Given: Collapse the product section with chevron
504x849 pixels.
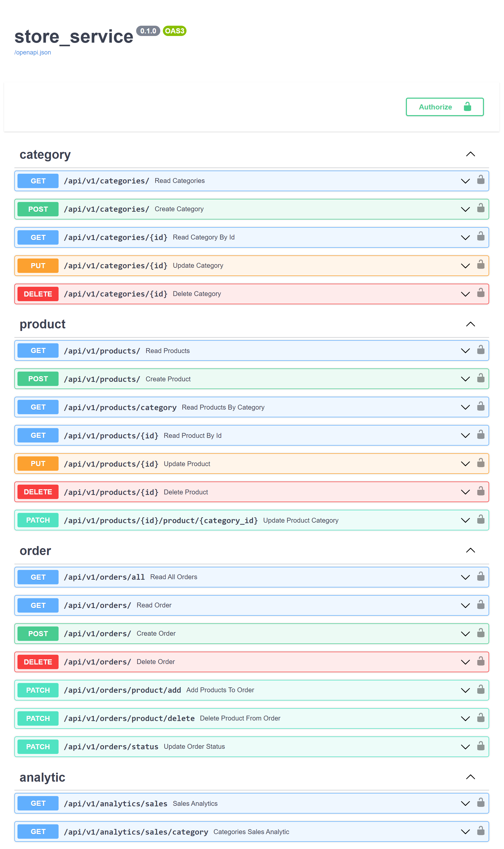Looking at the screenshot, I should coord(470,324).
